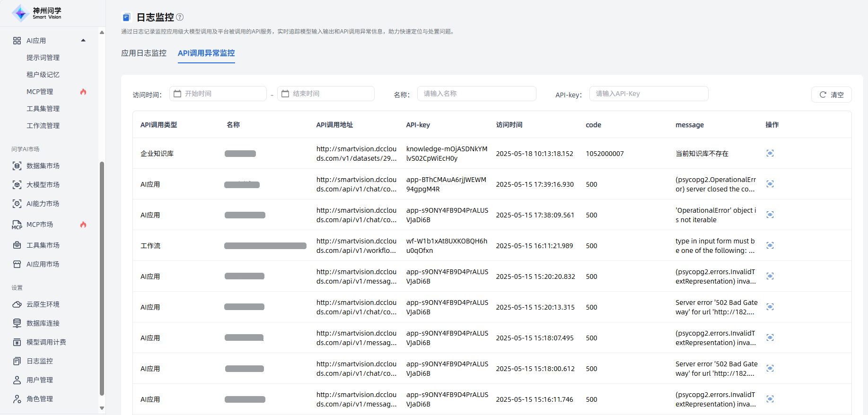Screen dimensions: 868x415
Task: Click API-key wf-W1b1xAt8UXKOBQH6h cell
Action: pos(447,246)
